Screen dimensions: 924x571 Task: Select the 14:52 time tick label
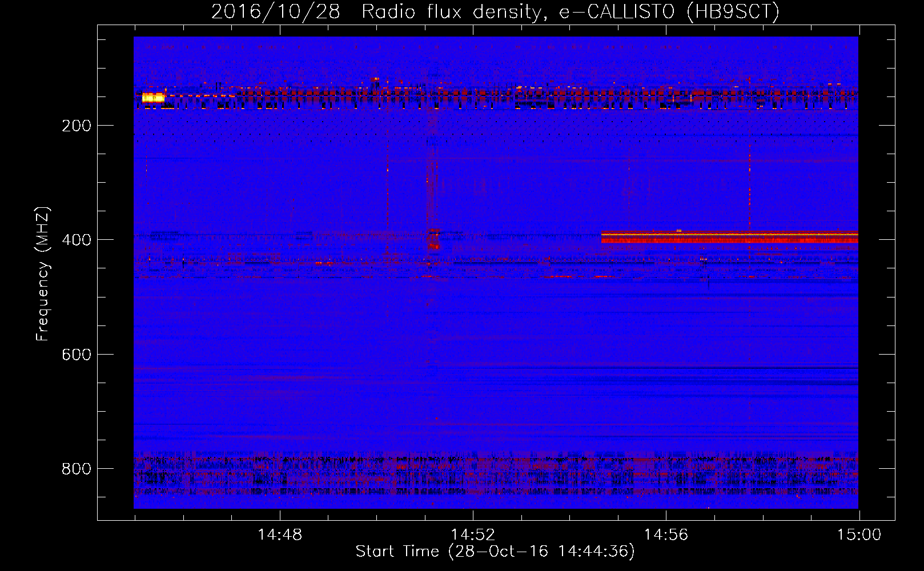click(x=473, y=535)
